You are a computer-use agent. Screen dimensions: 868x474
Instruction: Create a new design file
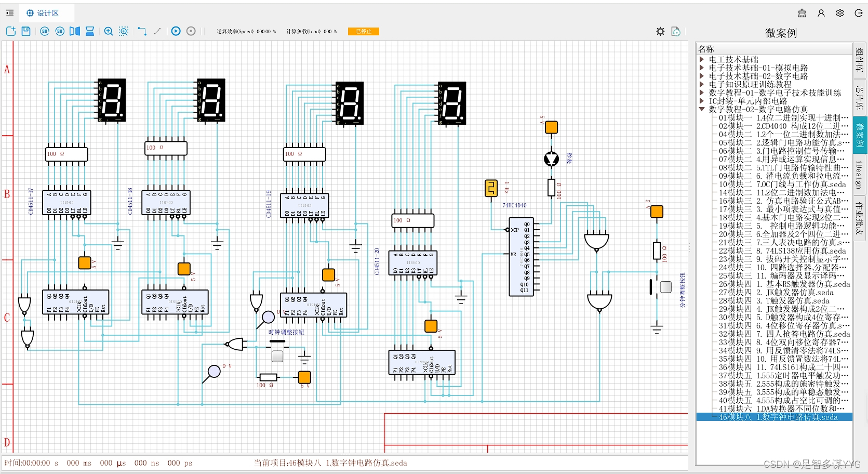[x=11, y=31]
